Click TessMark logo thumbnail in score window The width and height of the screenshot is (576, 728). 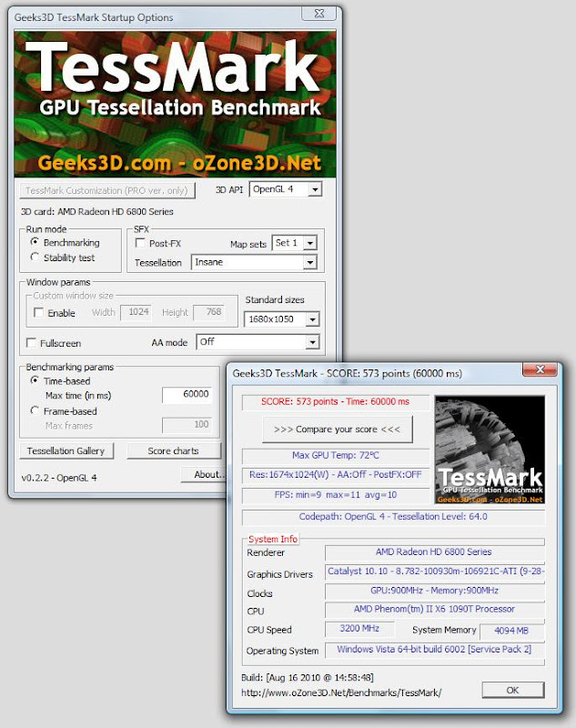[490, 450]
